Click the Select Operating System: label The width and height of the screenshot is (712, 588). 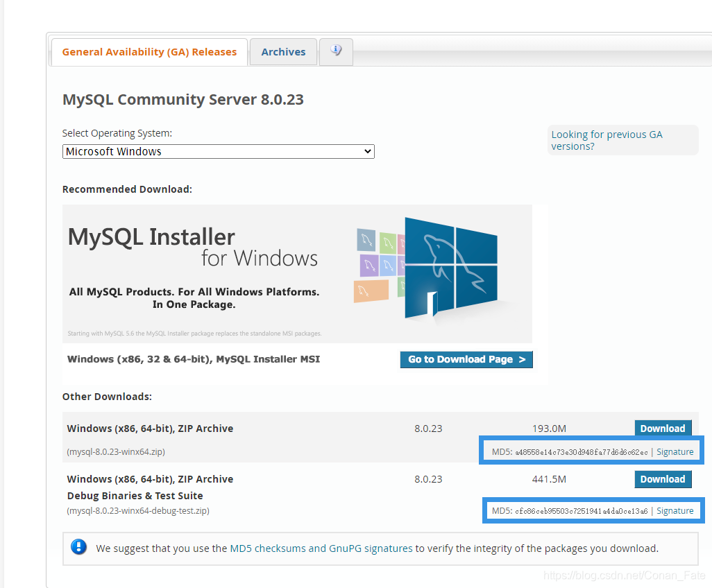click(117, 133)
